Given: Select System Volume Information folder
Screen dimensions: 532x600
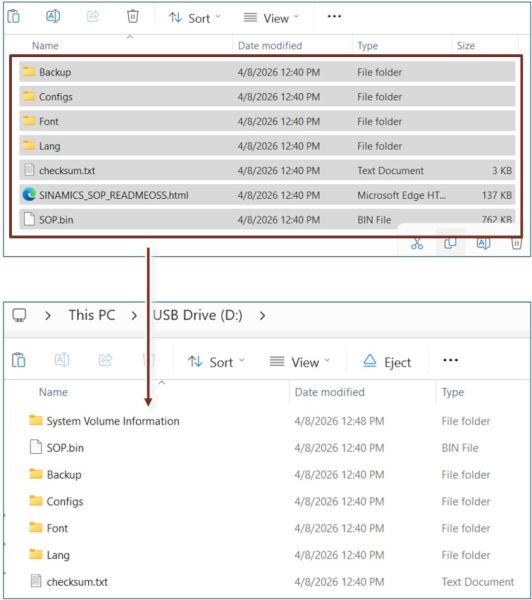Looking at the screenshot, I should (x=267, y=421).
